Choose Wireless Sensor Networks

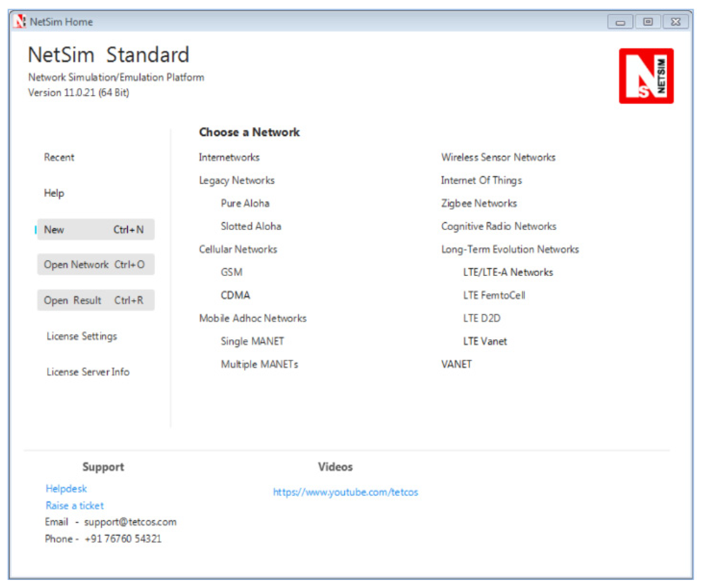click(498, 157)
